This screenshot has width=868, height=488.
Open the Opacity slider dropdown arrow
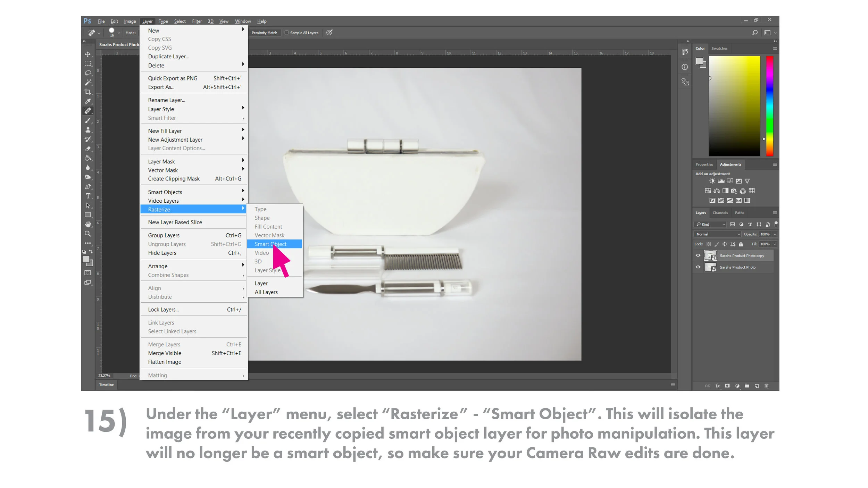pyautogui.click(x=775, y=234)
